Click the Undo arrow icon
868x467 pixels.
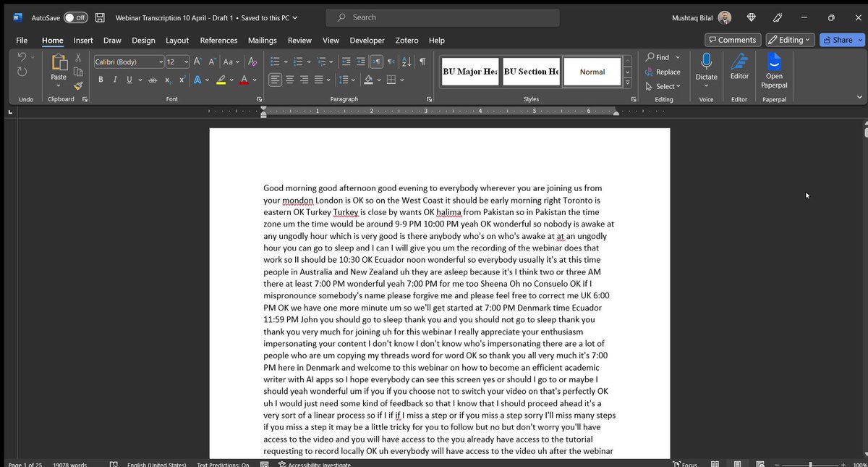click(x=22, y=58)
